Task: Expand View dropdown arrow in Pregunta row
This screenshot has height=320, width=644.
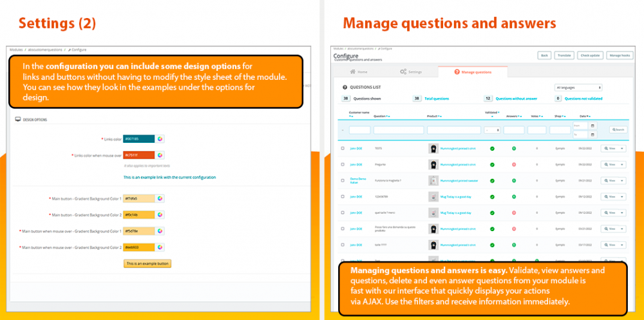Action: [622, 164]
